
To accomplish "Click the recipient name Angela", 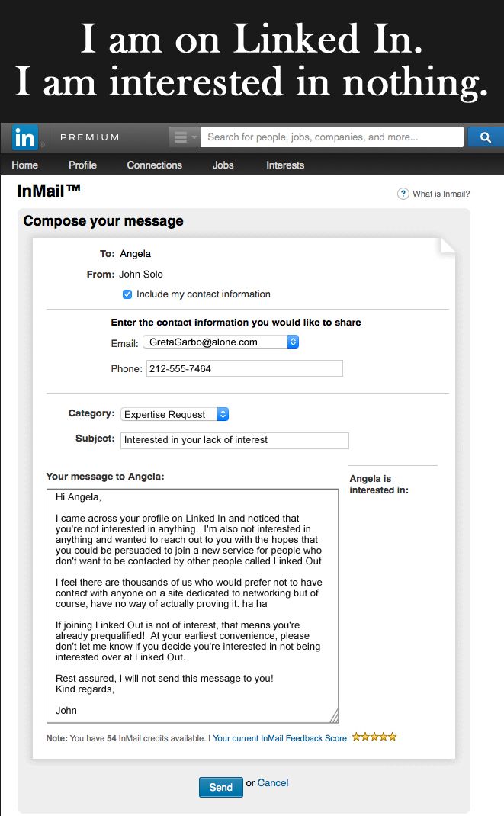I will coord(135,253).
